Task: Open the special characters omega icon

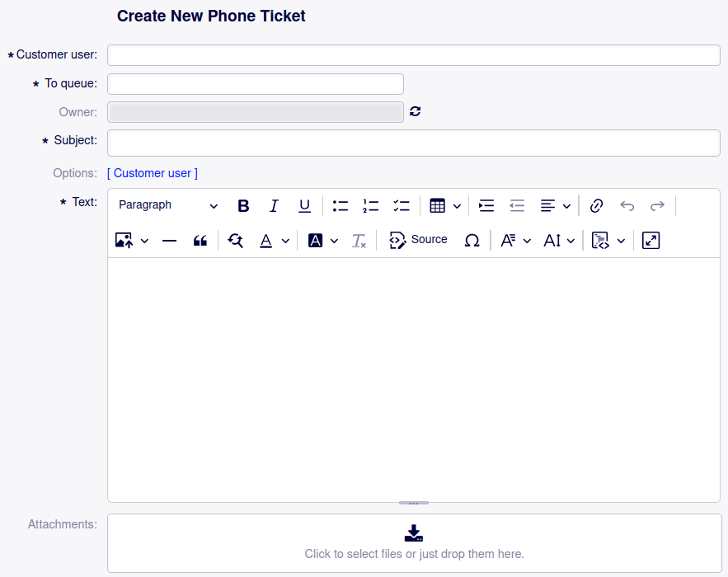Action: point(472,241)
